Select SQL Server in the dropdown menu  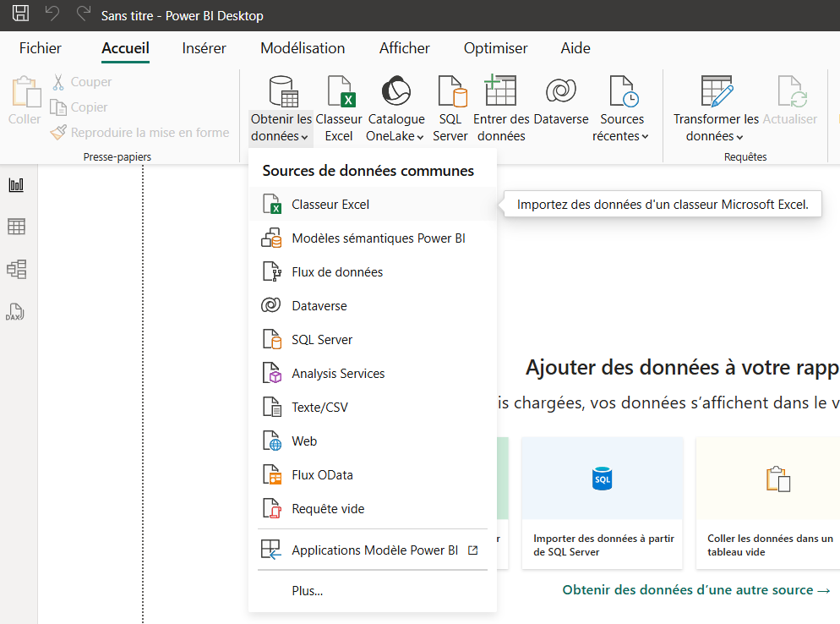pos(373,339)
